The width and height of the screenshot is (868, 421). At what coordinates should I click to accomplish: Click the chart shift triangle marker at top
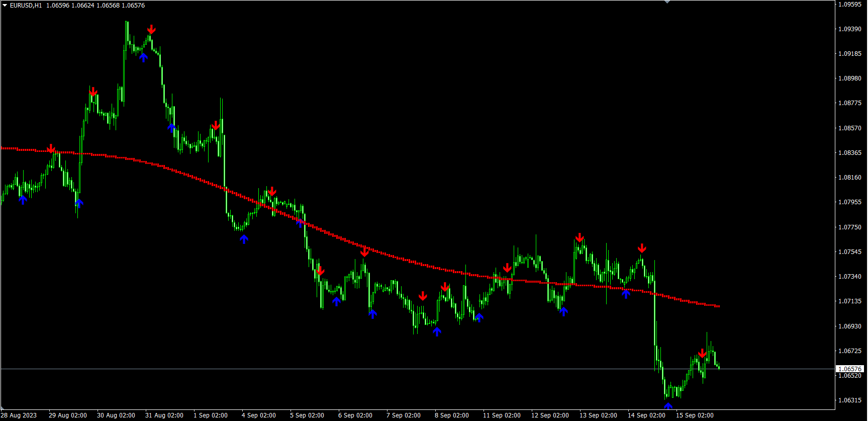point(667,2)
